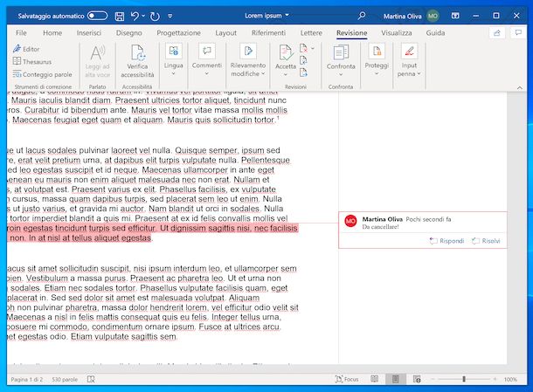Screen dimensions: 533x392
Task: Click the Reject change icon
Action: tap(303, 49)
